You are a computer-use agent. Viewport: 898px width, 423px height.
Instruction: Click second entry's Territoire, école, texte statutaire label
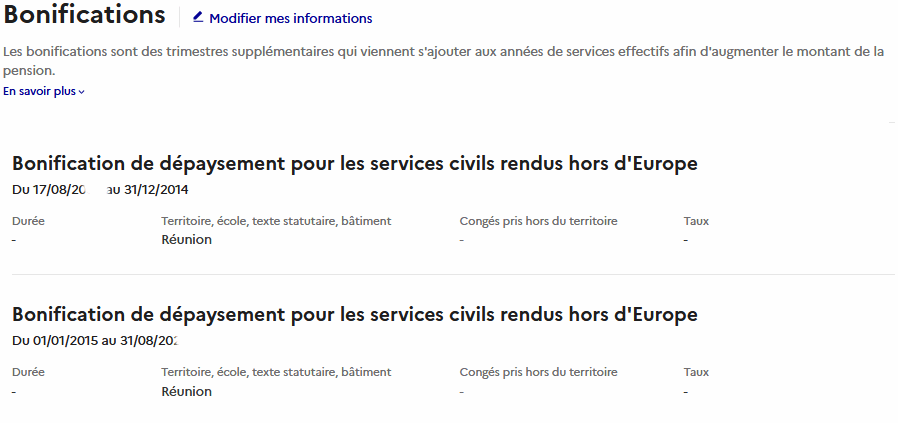pos(276,372)
